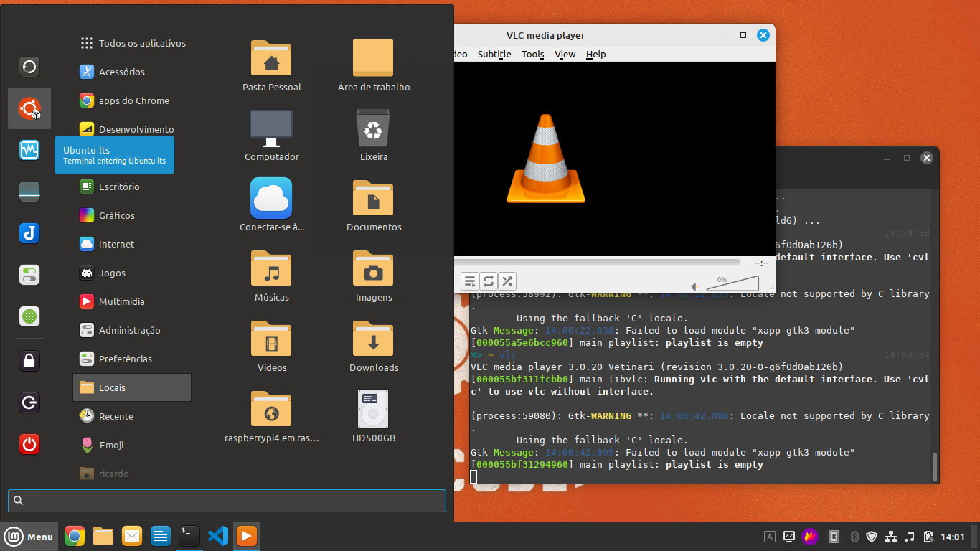This screenshot has height=551, width=980.
Task: Toggle the VLC playlist button
Action: click(x=470, y=281)
